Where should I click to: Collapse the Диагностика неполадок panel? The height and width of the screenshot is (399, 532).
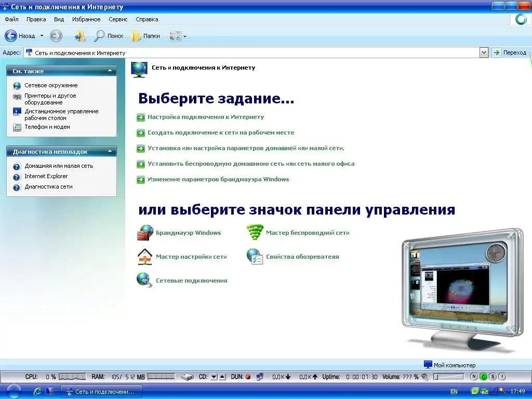coord(110,151)
